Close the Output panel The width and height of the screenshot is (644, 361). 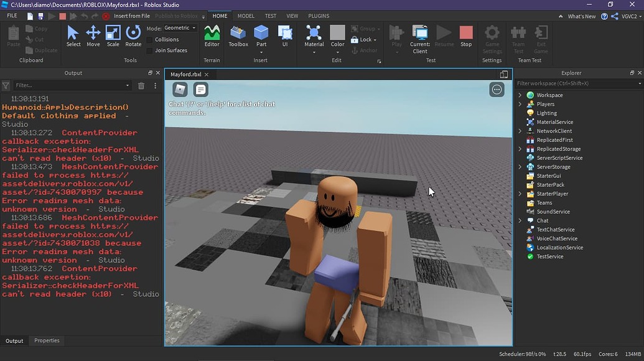coord(157,73)
